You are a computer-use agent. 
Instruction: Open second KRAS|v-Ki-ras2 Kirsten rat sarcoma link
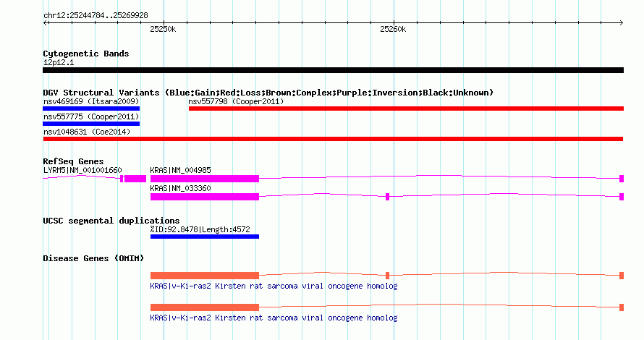point(274,318)
